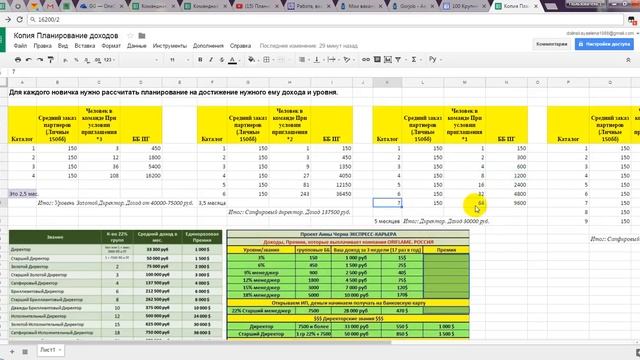Click browser forward arrow
The image size is (640, 360).
(8, 19)
